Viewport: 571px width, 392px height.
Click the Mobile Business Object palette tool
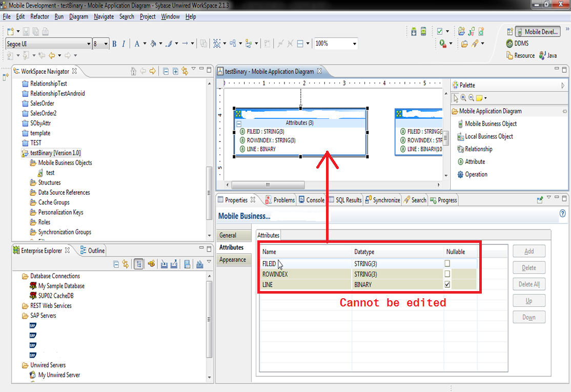[x=487, y=124]
